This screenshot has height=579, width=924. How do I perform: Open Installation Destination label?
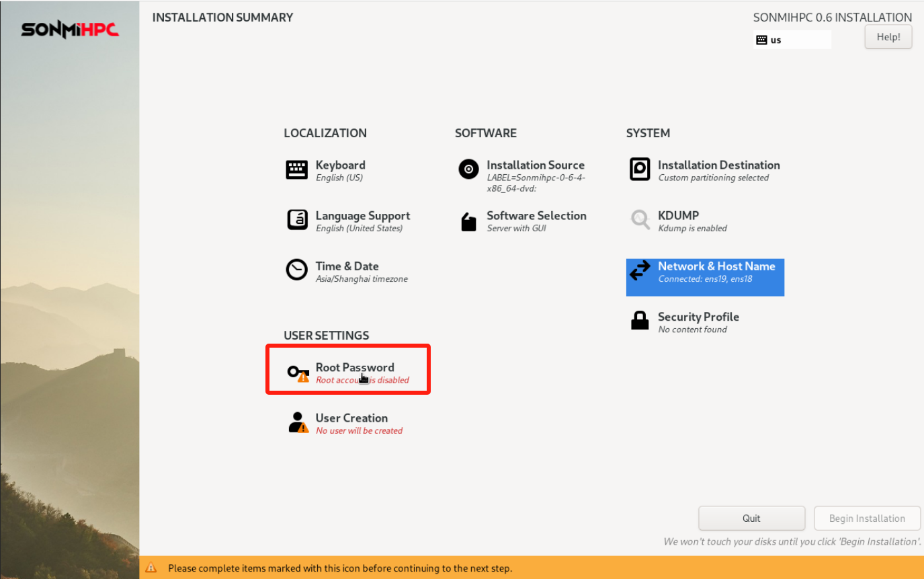[719, 165]
